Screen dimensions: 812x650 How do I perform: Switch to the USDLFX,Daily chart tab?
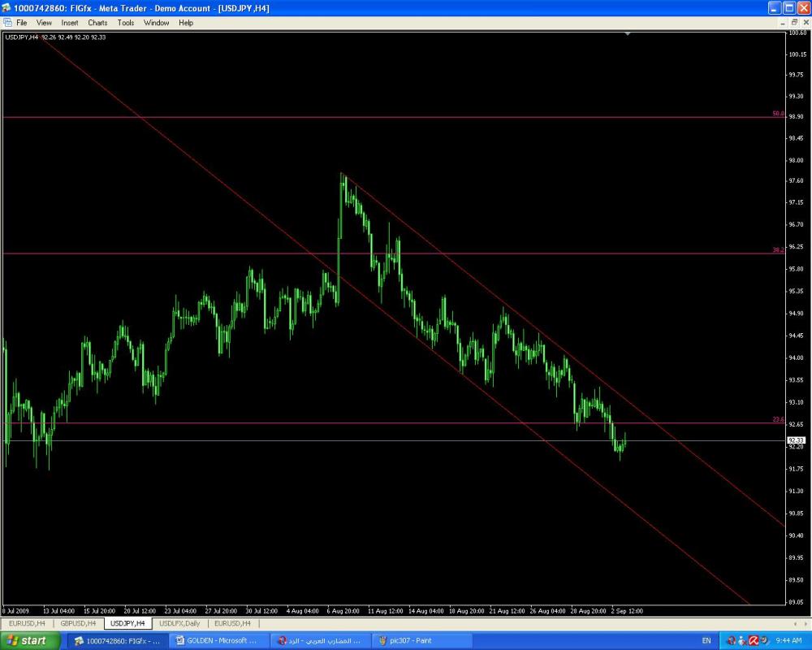tap(179, 623)
